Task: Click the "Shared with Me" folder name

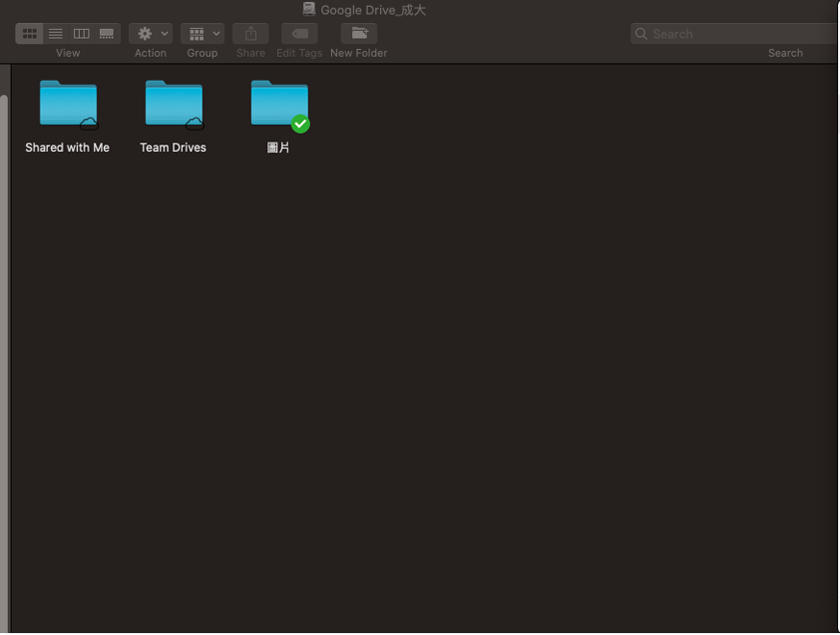Action: [x=67, y=148]
